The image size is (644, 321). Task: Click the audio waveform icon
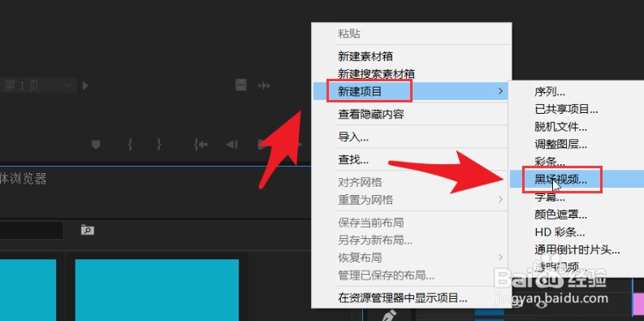click(264, 85)
